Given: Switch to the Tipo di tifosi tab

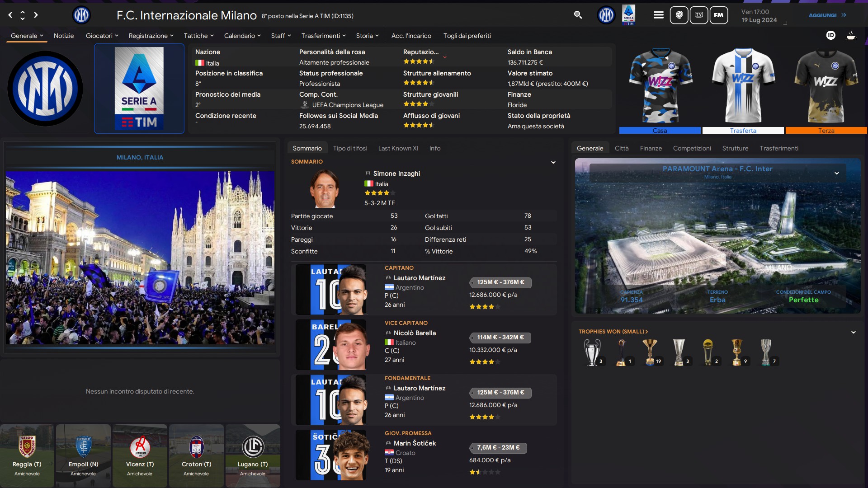Looking at the screenshot, I should point(350,148).
